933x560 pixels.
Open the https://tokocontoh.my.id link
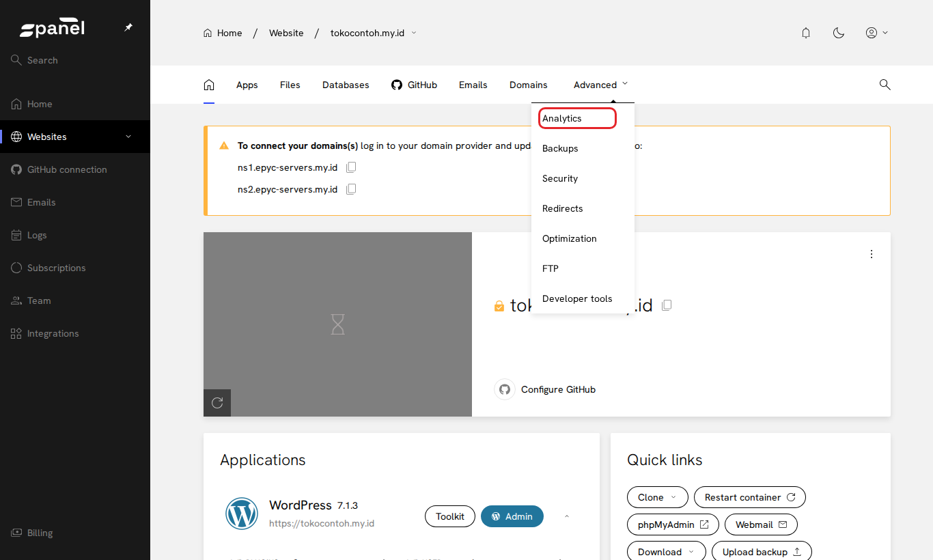tap(322, 523)
